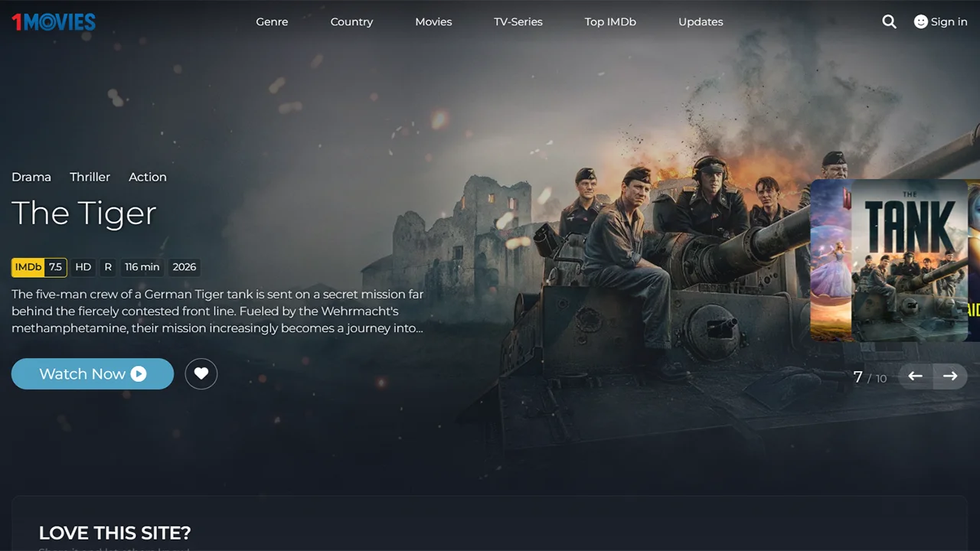980x551 pixels.
Task: Select the Thriller genre tag
Action: [x=90, y=177]
